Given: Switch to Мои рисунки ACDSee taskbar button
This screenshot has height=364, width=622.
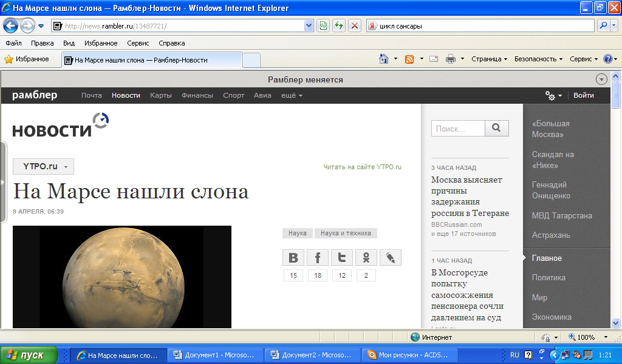Looking at the screenshot, I should pyautogui.click(x=409, y=355).
